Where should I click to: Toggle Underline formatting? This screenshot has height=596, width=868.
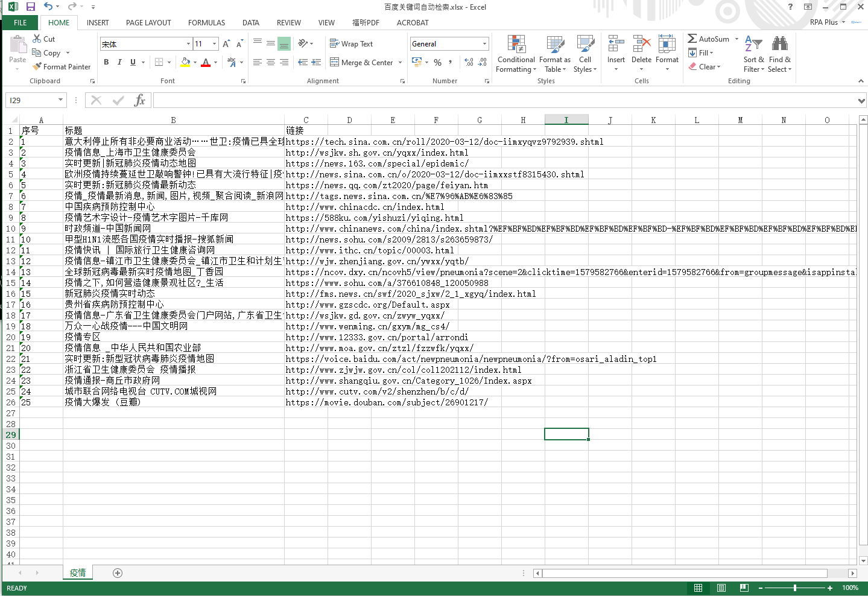[133, 62]
